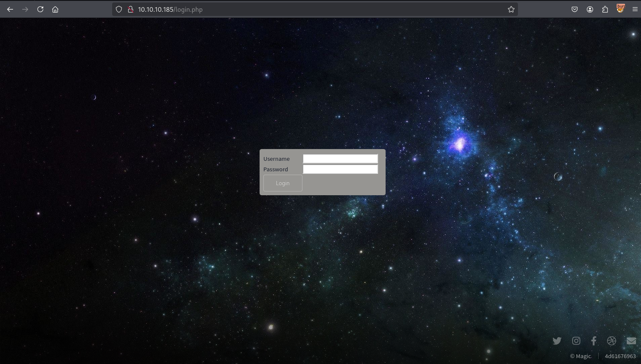Screen dimensions: 641x364
Task: Click the Username label
Action: pos(276,159)
